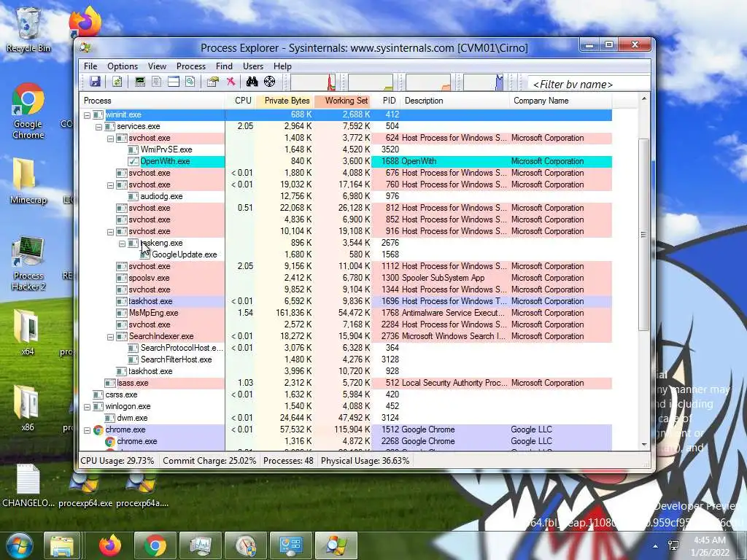This screenshot has width=747, height=560.
Task: Click the Refresh Now toolbar icon
Action: click(117, 82)
